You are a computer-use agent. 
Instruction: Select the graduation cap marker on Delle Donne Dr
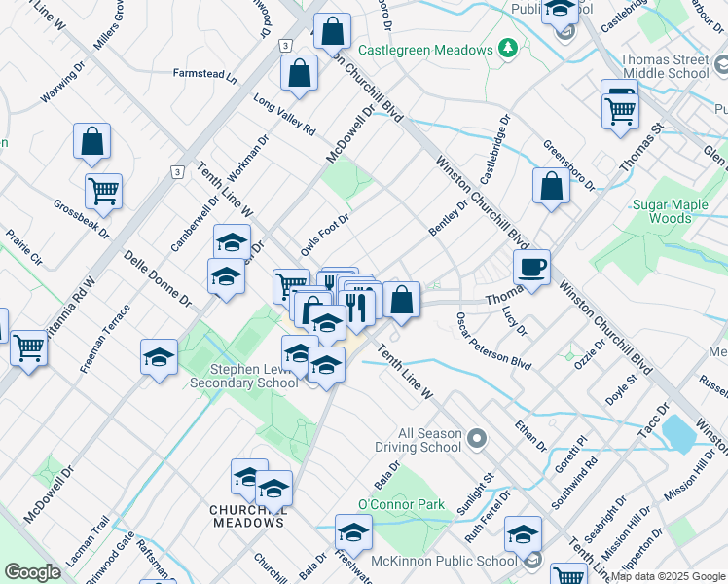point(227,278)
